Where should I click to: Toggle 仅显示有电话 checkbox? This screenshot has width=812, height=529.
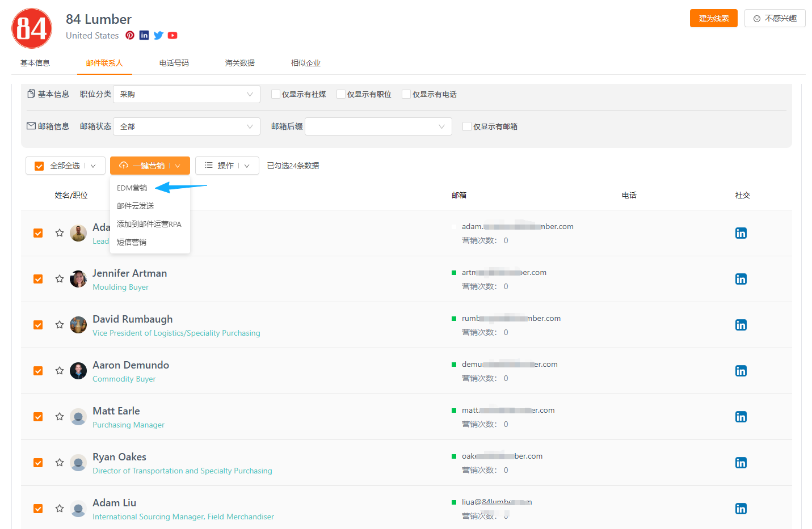pos(406,94)
